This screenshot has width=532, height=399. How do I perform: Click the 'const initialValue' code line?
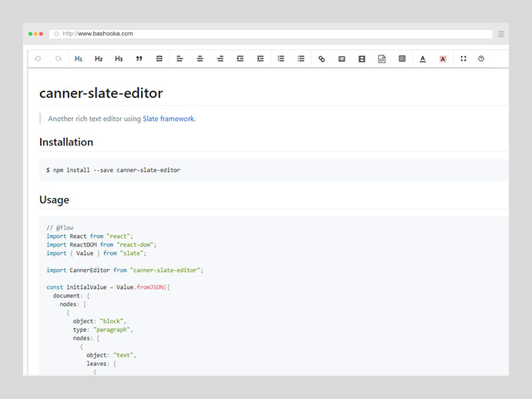click(108, 287)
